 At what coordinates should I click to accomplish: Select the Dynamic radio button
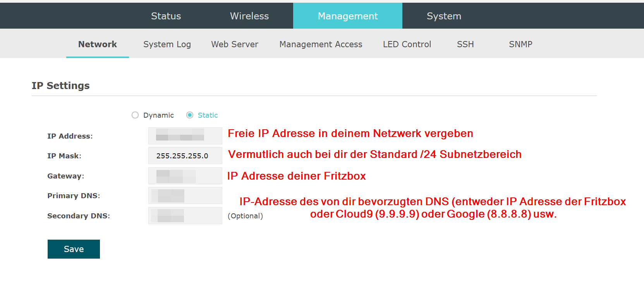(x=135, y=115)
